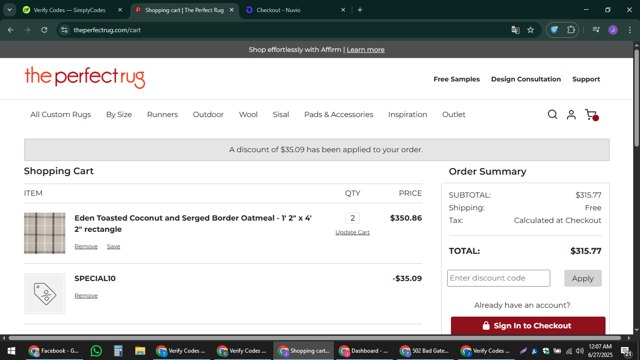Click the horizontal page scrollbar
Screen dimensions: 640x360
[314, 338]
